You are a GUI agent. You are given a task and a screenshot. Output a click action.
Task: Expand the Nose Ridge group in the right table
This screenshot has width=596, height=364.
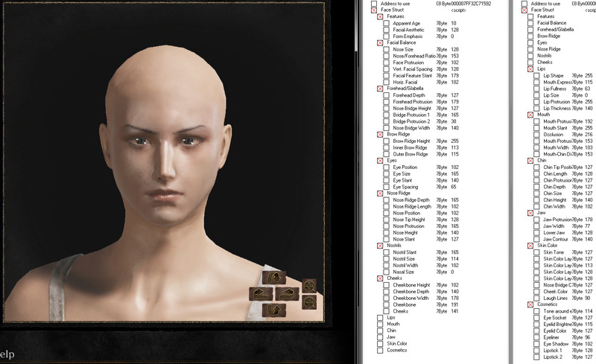[x=530, y=49]
